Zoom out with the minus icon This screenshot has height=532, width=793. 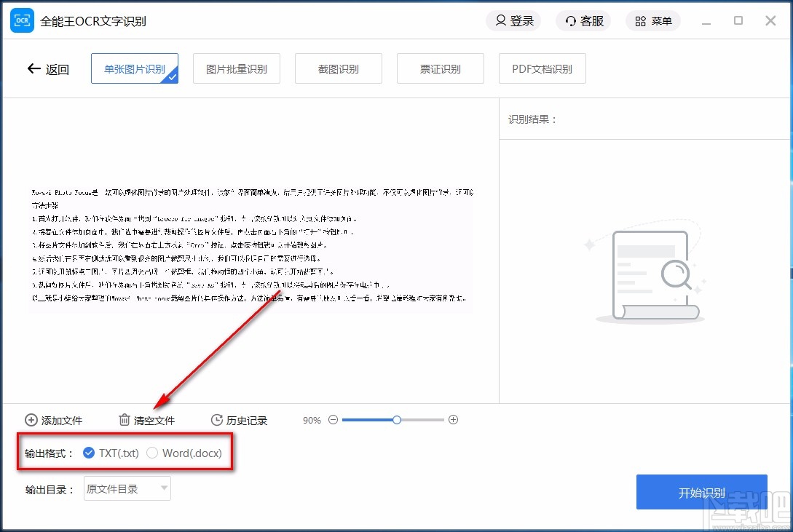click(x=333, y=420)
